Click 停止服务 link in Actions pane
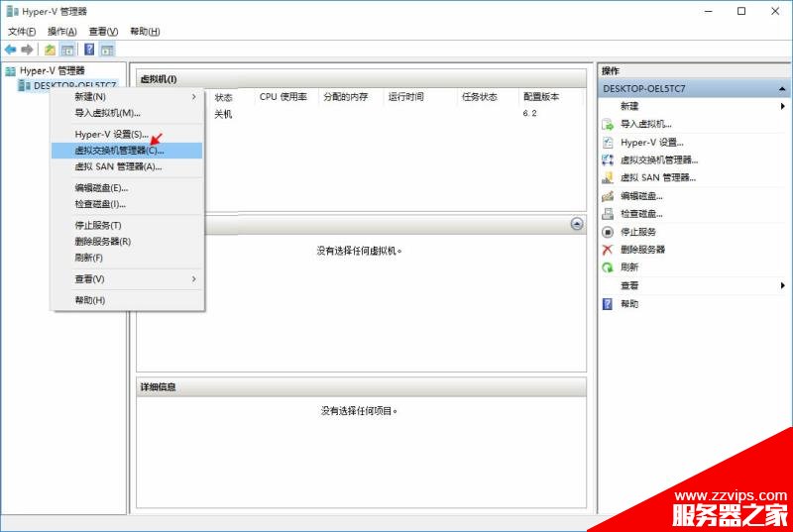The width and height of the screenshot is (793, 532). 638,232
